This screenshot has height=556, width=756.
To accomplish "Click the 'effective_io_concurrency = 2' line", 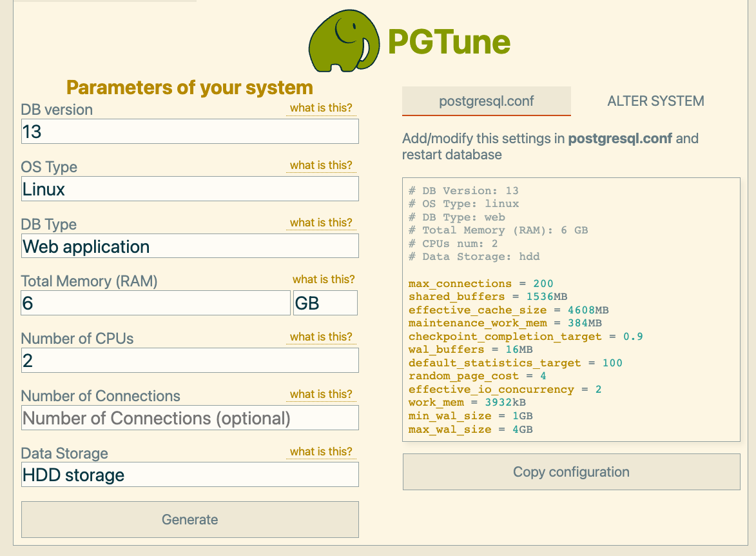I will (505, 390).
